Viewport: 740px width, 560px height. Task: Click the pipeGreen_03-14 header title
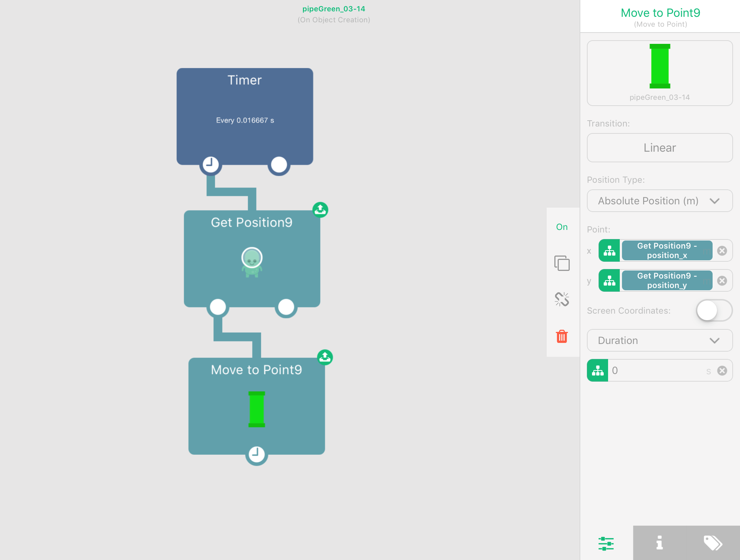334,9
